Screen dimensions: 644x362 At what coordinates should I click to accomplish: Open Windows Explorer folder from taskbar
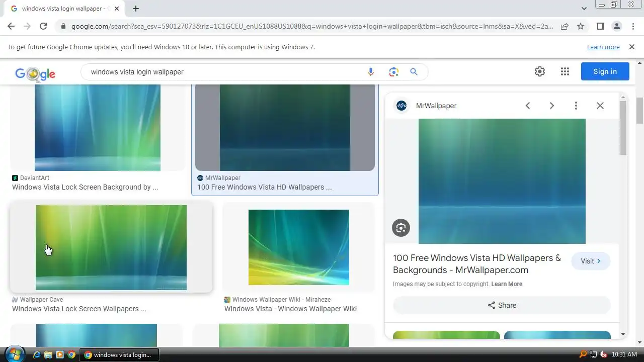coord(48,354)
